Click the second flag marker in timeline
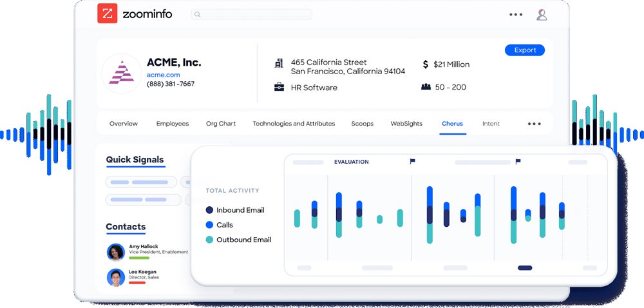Viewport: 644px width, 308px height. (x=518, y=162)
